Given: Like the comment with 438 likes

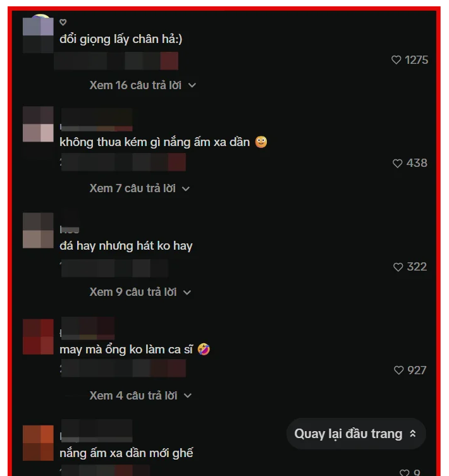Looking at the screenshot, I should click(x=397, y=163).
